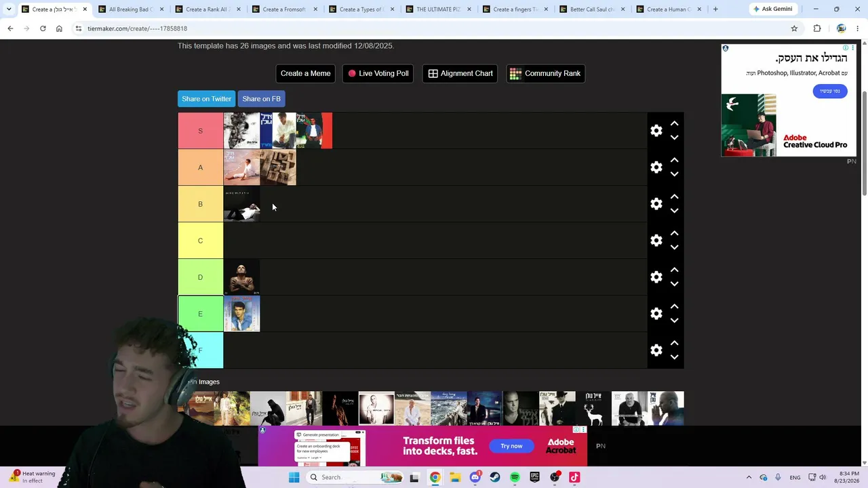868x488 pixels.
Task: Switch to Better Call Saul tab
Action: coord(591,9)
